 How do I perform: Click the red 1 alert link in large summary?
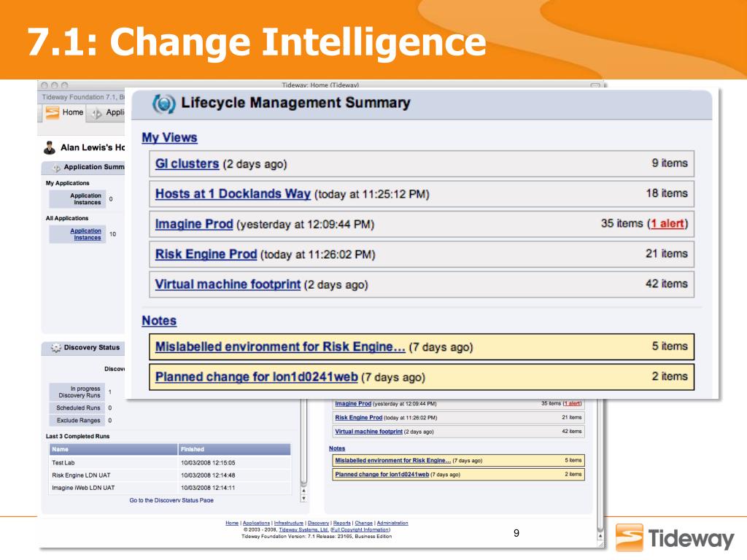(667, 223)
